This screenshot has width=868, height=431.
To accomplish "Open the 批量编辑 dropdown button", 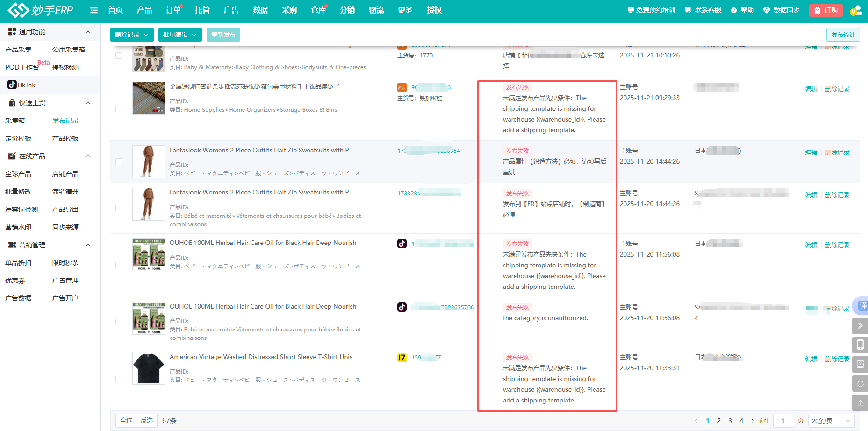I will pyautogui.click(x=179, y=35).
